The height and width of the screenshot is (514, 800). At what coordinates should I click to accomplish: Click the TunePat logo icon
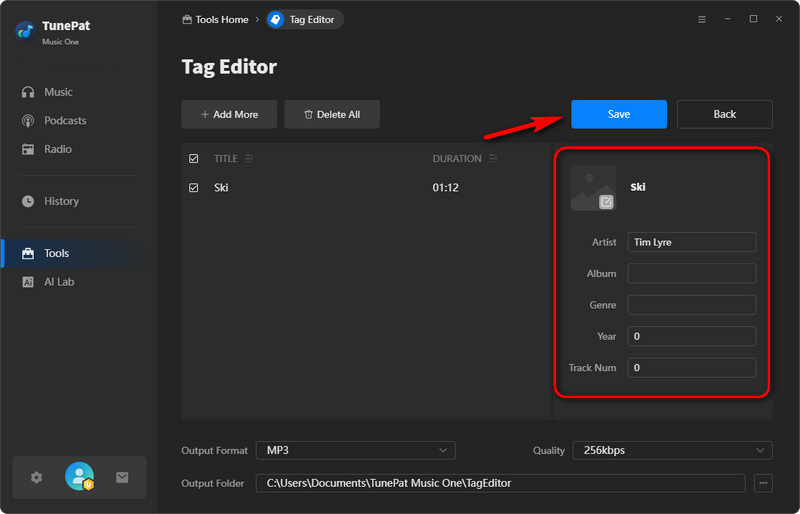(x=25, y=32)
